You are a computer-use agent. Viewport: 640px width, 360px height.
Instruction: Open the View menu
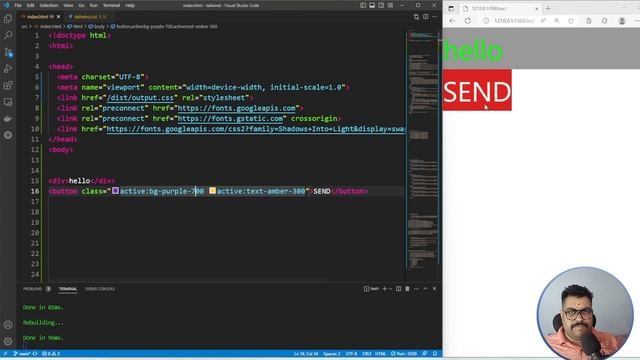68,5
